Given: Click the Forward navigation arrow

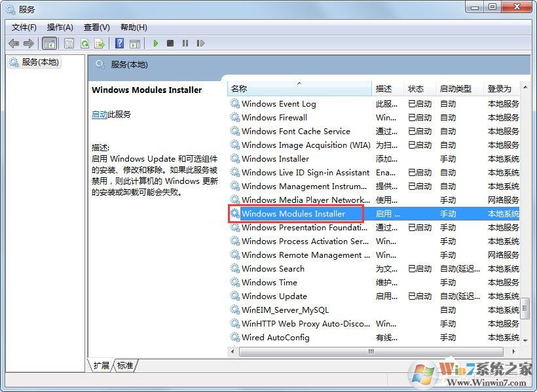Looking at the screenshot, I should point(29,43).
